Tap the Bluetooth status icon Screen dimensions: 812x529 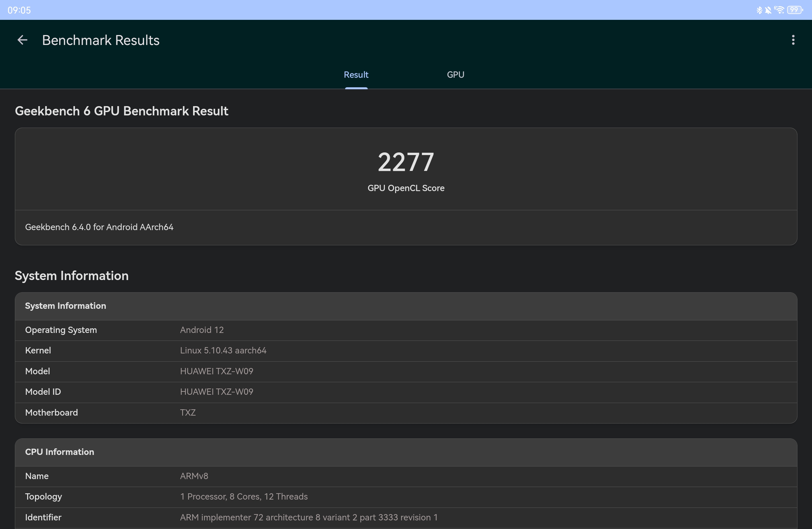(x=759, y=10)
